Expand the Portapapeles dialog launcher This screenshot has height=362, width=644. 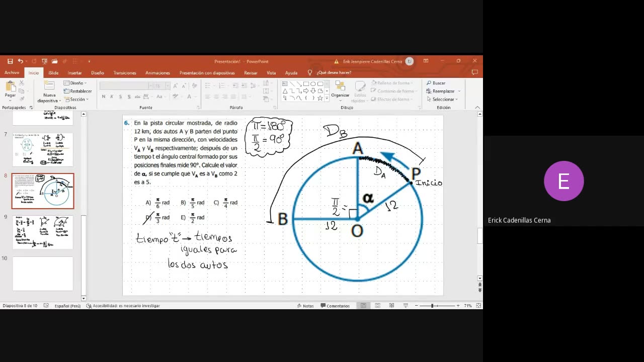point(31,108)
